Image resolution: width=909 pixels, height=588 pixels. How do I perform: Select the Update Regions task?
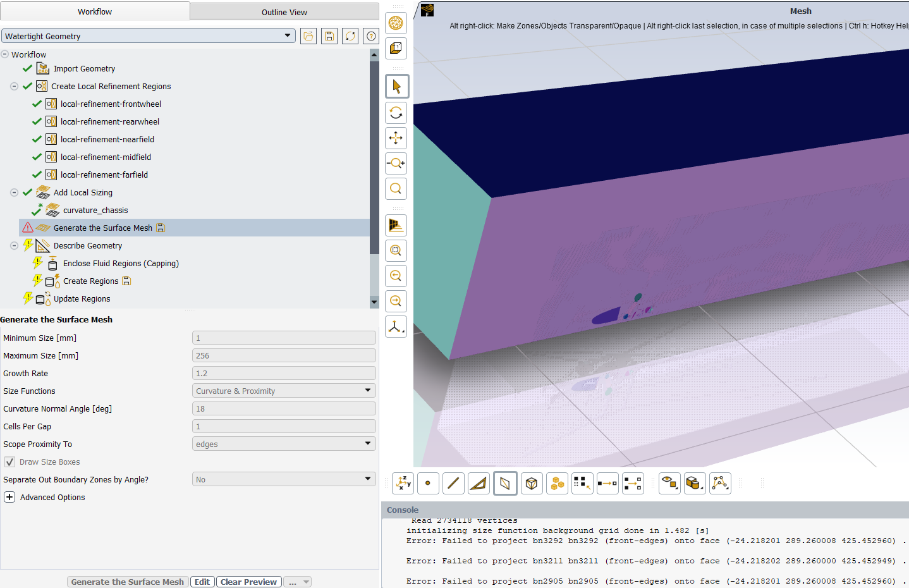point(82,298)
